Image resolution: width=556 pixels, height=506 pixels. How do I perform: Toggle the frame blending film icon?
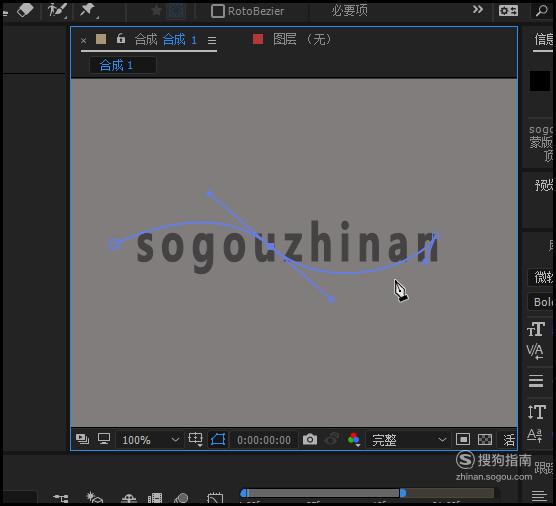(x=155, y=498)
